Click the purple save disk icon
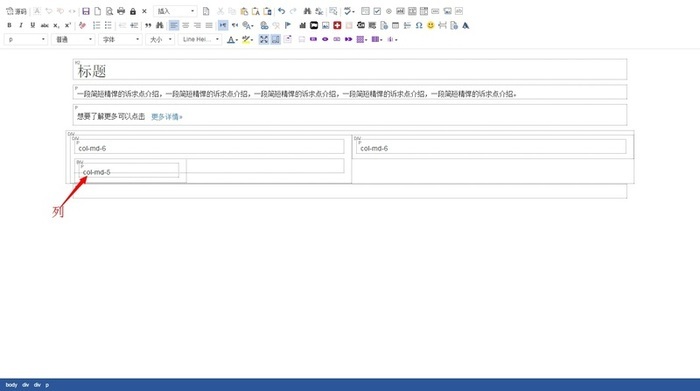The width and height of the screenshot is (700, 391). tap(86, 11)
